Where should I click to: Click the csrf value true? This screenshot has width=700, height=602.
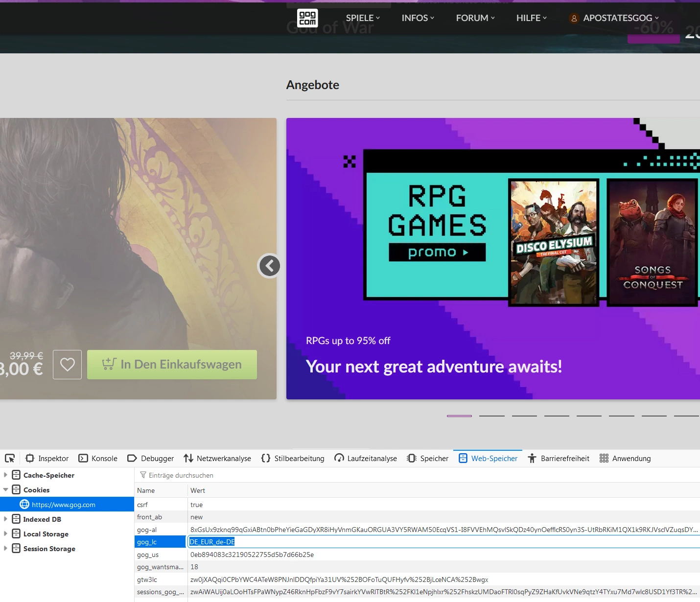(196, 505)
